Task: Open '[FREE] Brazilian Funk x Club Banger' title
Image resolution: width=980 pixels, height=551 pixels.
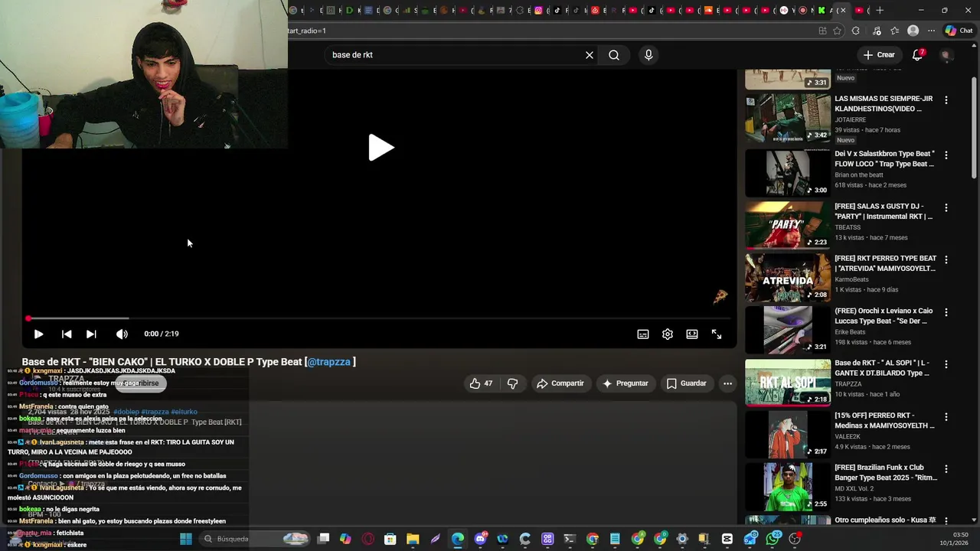Action: click(x=886, y=472)
